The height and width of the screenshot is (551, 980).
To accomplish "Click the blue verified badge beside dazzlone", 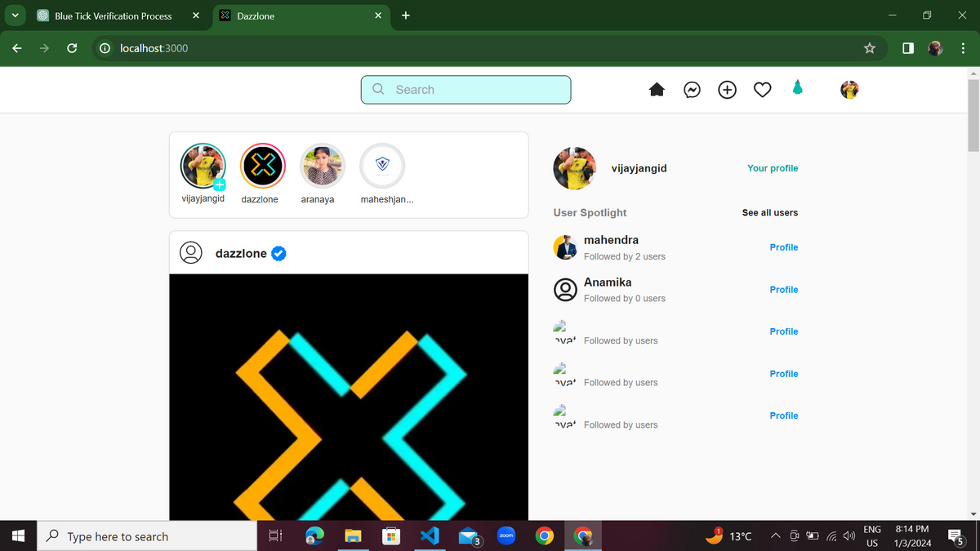I will (278, 254).
